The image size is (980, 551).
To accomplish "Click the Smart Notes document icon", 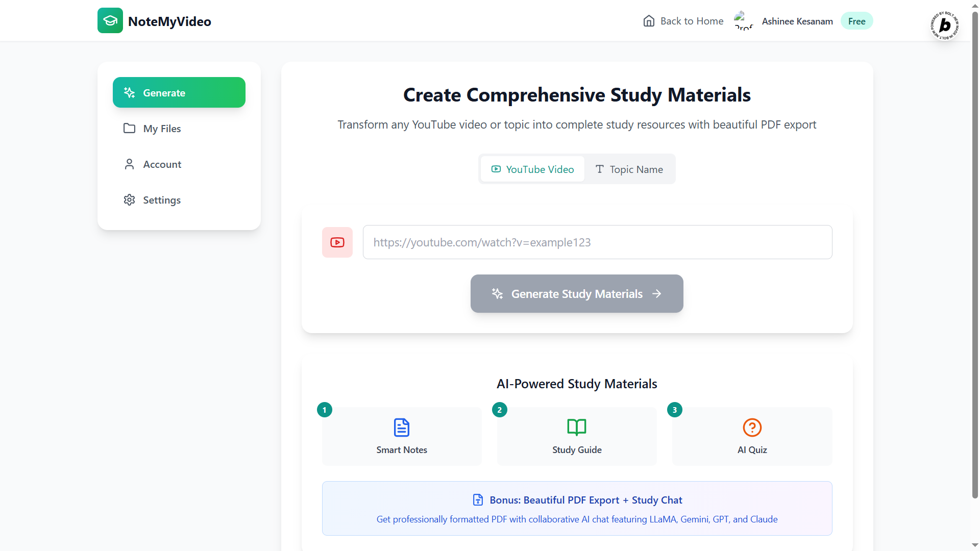I will pyautogui.click(x=402, y=428).
